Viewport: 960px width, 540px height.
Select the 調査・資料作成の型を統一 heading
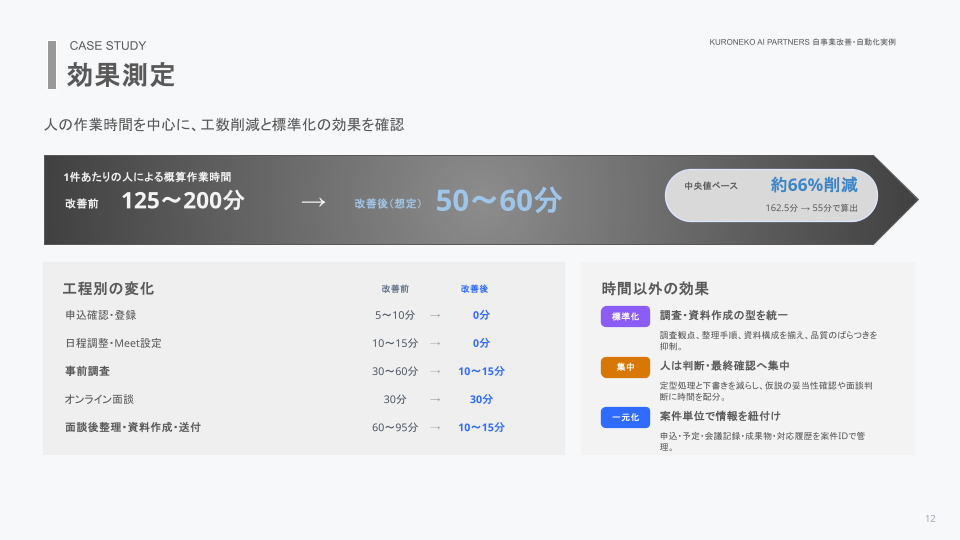click(724, 315)
